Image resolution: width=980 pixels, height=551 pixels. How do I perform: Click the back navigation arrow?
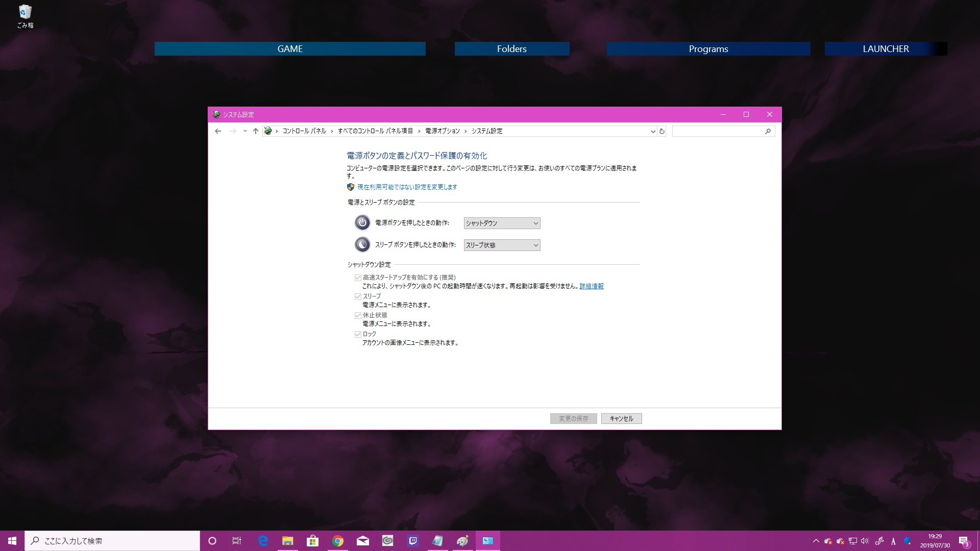click(218, 131)
